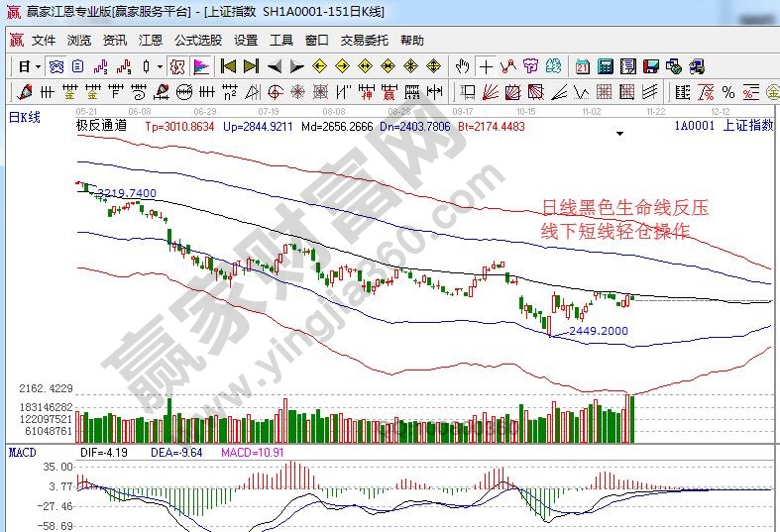Click the red floppy disk save icon
The image size is (780, 532).
click(651, 67)
